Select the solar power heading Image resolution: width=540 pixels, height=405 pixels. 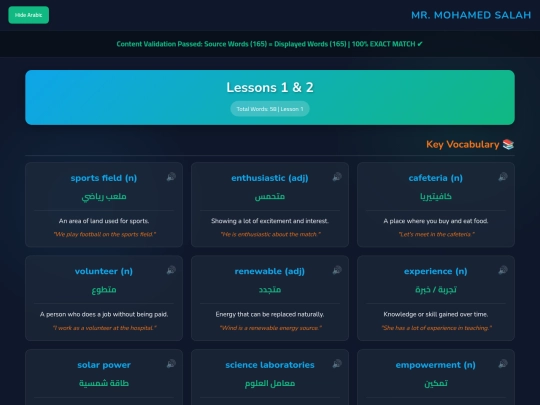(x=104, y=365)
